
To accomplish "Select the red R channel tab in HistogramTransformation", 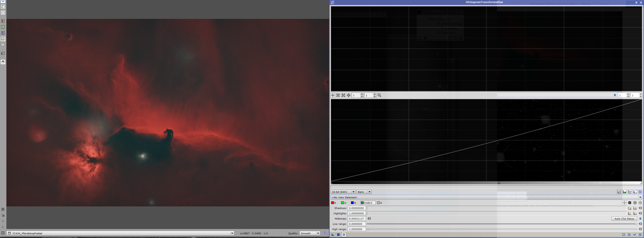I will (334, 203).
